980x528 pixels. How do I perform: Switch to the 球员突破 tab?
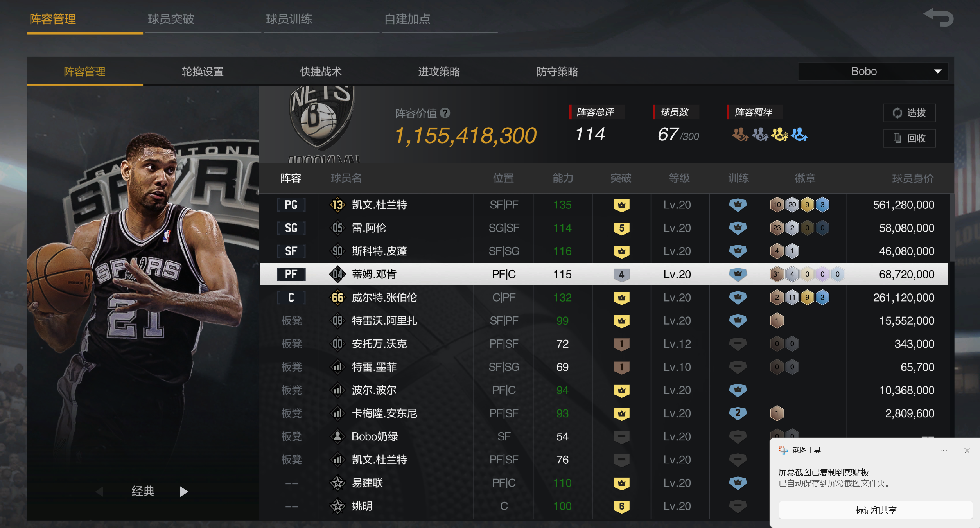click(171, 19)
